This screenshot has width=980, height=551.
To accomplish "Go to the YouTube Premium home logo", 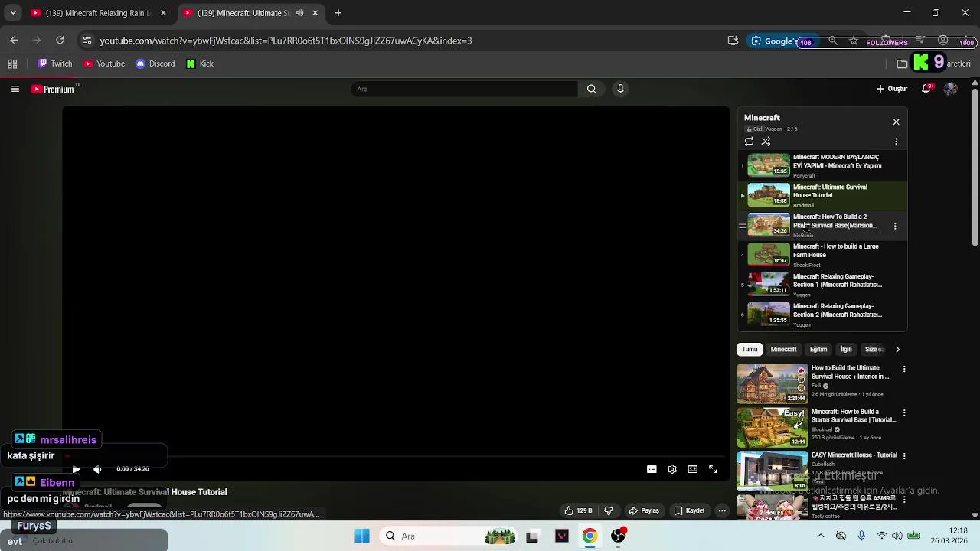I will pos(54,89).
